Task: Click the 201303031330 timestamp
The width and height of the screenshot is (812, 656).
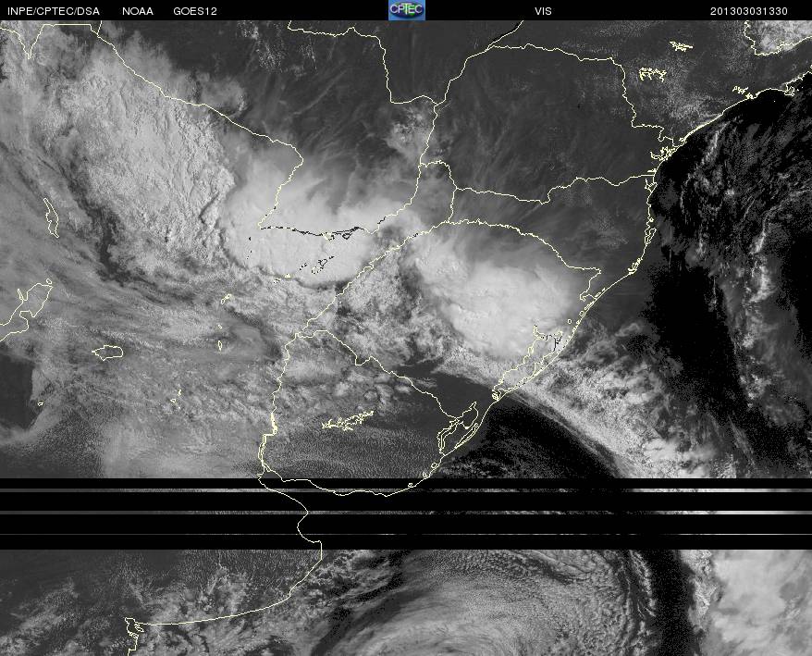Action: click(749, 11)
